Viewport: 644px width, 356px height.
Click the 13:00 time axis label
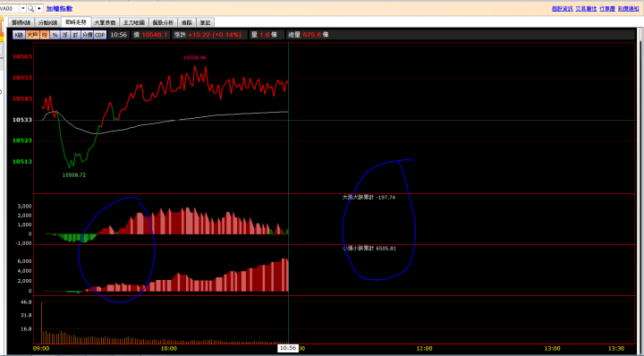point(553,349)
